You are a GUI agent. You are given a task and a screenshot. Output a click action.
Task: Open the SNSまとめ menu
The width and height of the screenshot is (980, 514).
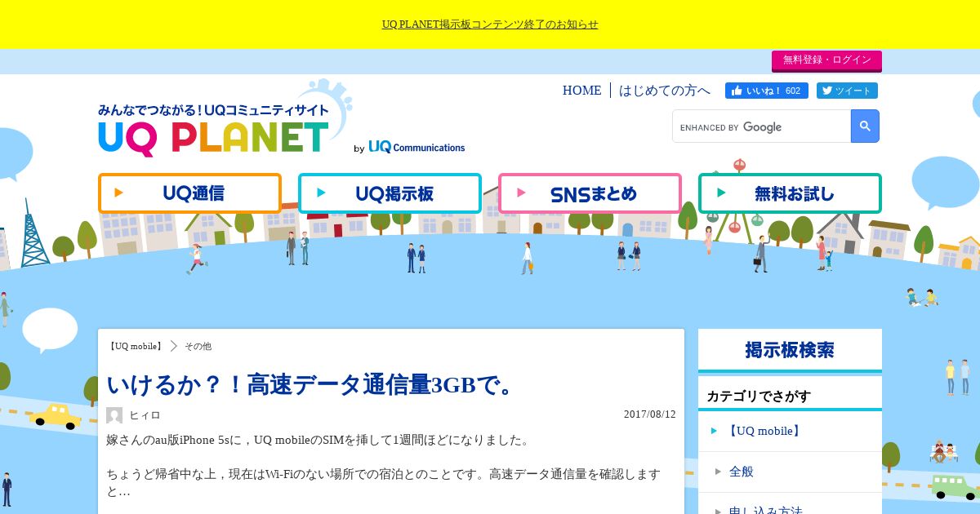590,193
